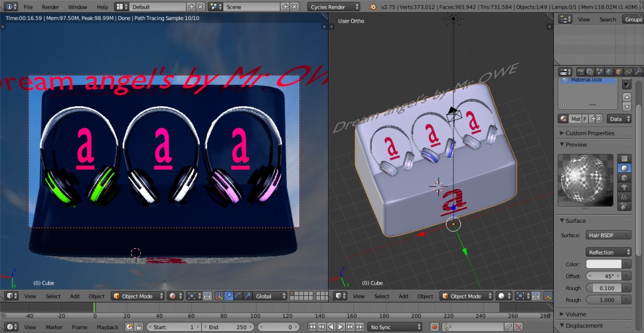
Task: Expand the Custom Properties panel
Action: tap(589, 133)
